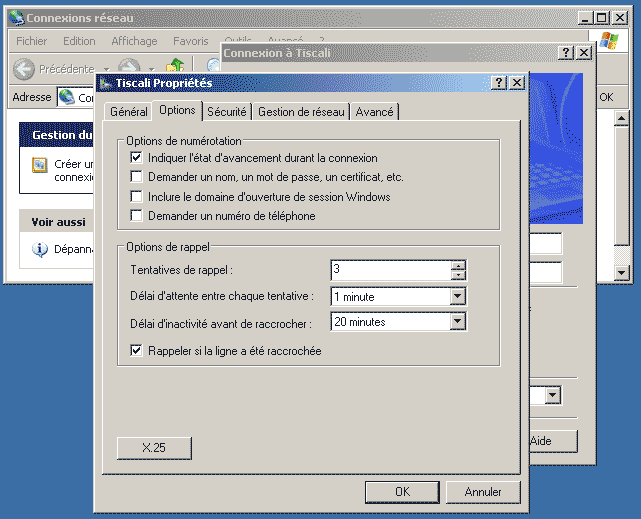Viewport: 641px width, 519px height.
Task: Click the network icon in Adresse bar
Action: 67,97
